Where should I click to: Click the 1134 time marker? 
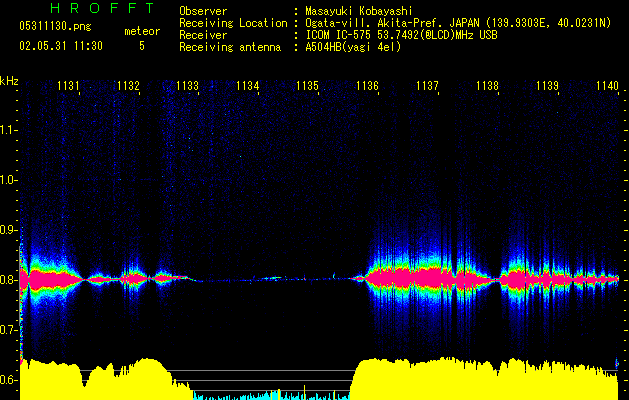(248, 86)
